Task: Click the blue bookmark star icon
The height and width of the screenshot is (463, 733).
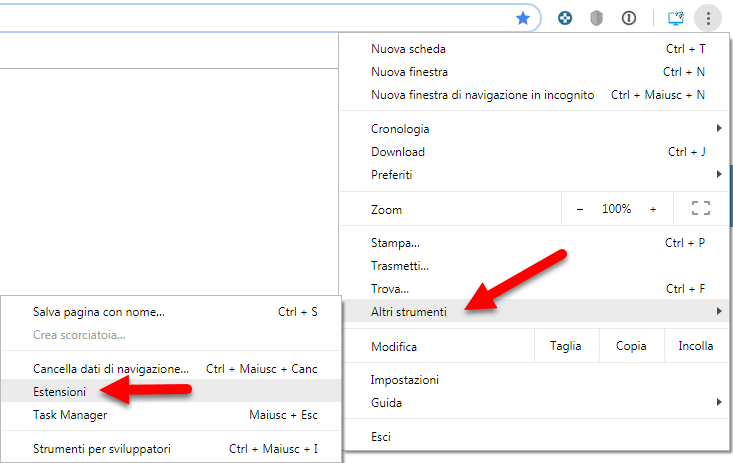Action: click(523, 18)
